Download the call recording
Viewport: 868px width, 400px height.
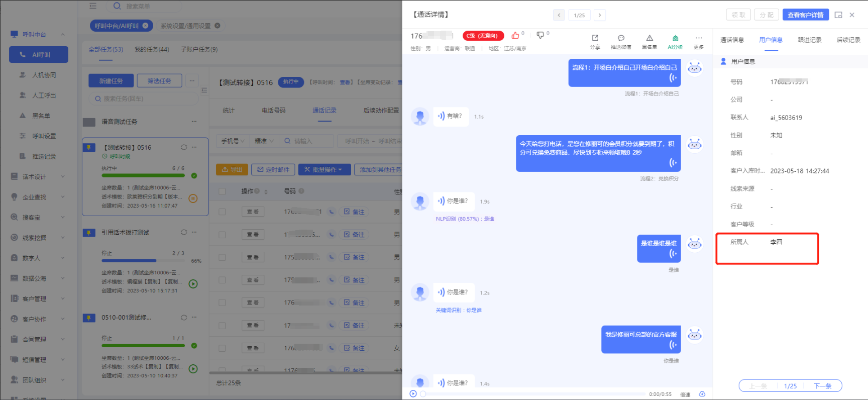point(702,394)
